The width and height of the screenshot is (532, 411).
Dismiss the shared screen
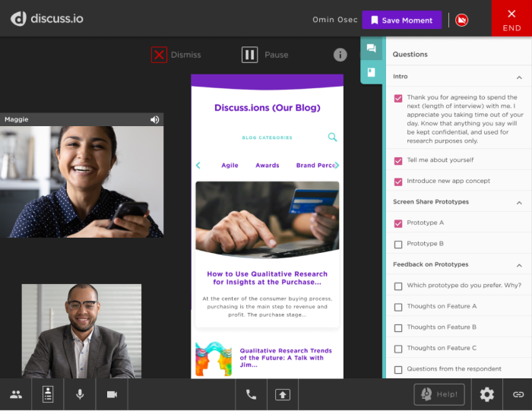(x=176, y=55)
